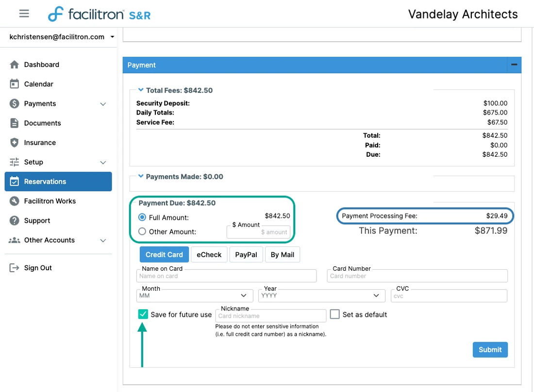This screenshot has height=392, width=534.
Task: Click the Documents file icon
Action: 14,123
